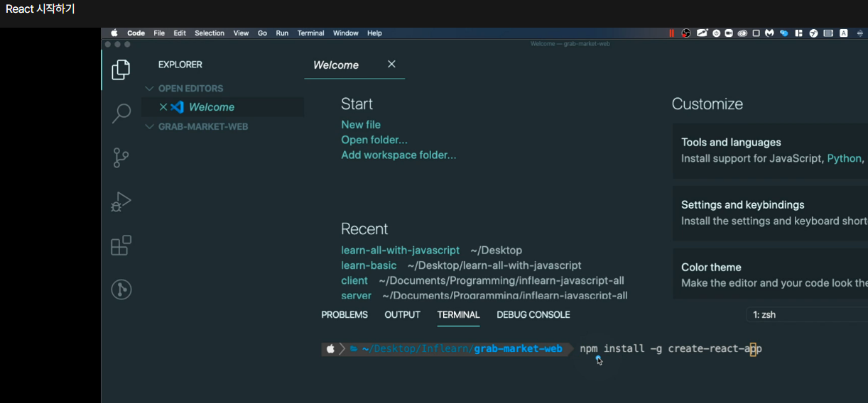Close Welcome in Open Editors list
Image resolution: width=868 pixels, height=403 pixels.
[163, 107]
